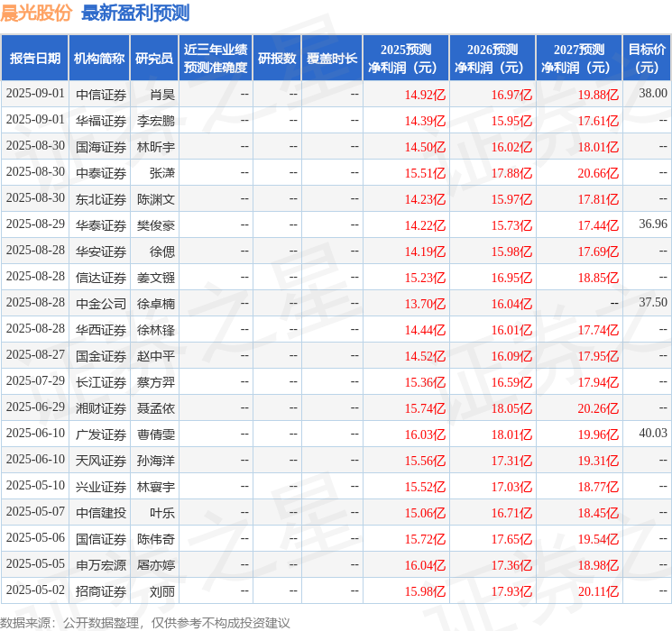Viewport: 672px width, 631px height.
Task: Click target price 38.00
Action: coord(653,94)
